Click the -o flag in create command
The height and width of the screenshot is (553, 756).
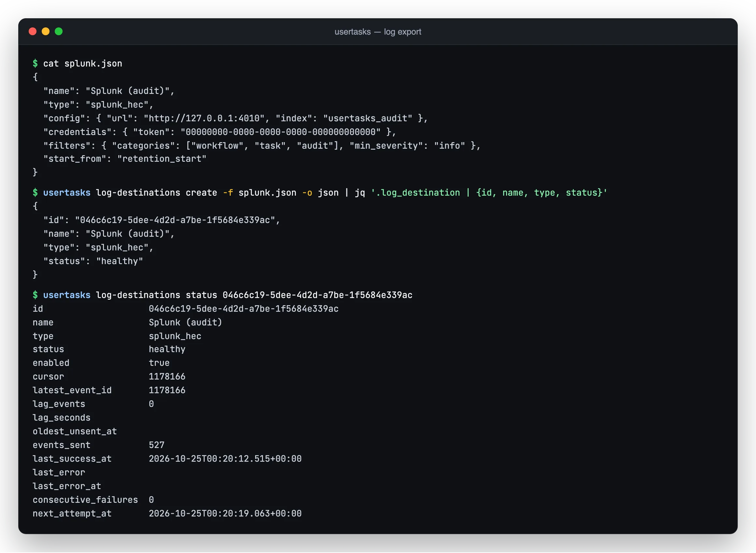pos(307,193)
